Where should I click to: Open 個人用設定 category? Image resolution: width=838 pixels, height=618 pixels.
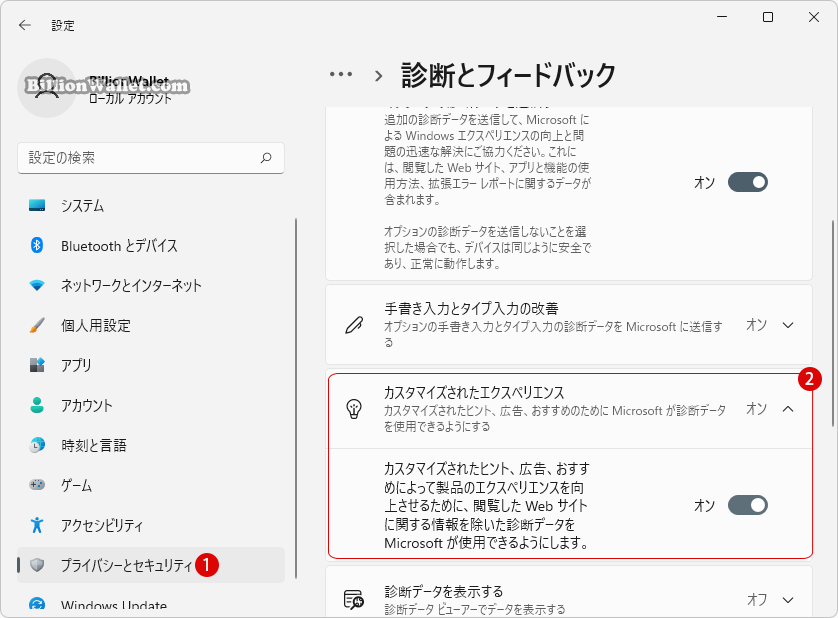(151, 325)
